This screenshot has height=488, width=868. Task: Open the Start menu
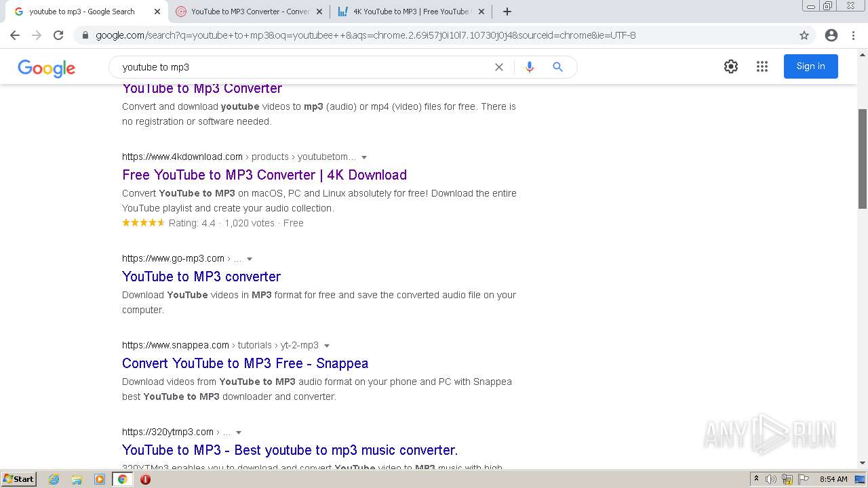tap(18, 479)
